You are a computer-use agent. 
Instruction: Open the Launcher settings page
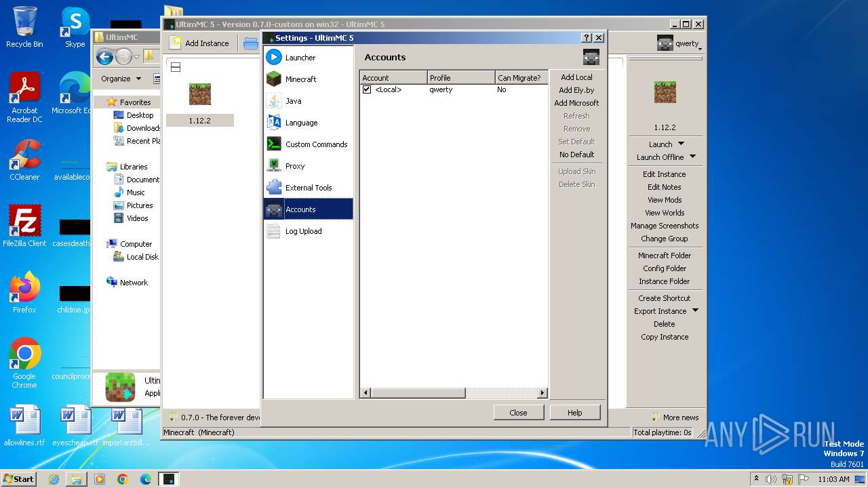(x=309, y=58)
